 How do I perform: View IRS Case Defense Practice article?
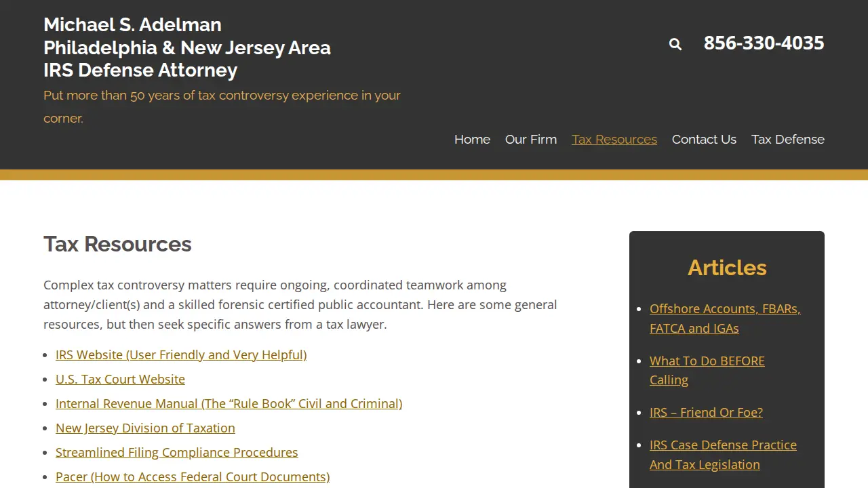pyautogui.click(x=723, y=454)
